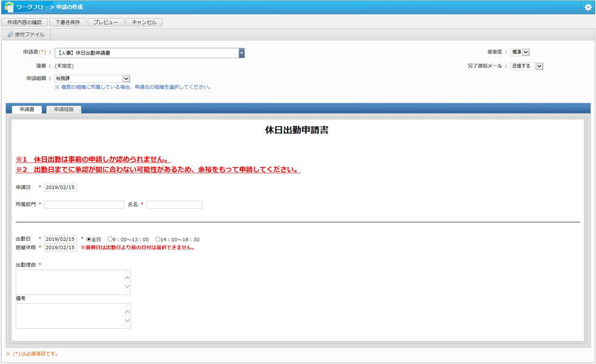This screenshot has width=596, height=364.
Task: Follow the ワークフロー breadcrumb link
Action: click(x=32, y=7)
